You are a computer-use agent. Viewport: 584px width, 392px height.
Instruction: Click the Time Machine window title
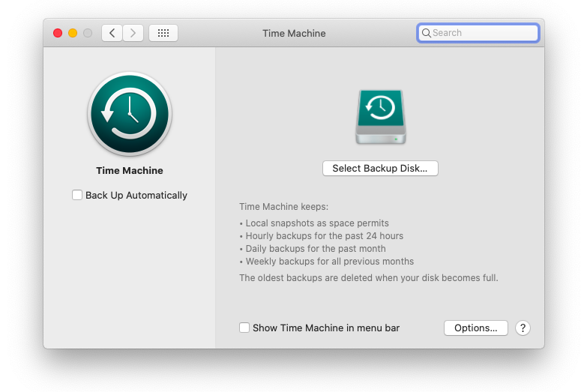pyautogui.click(x=294, y=34)
